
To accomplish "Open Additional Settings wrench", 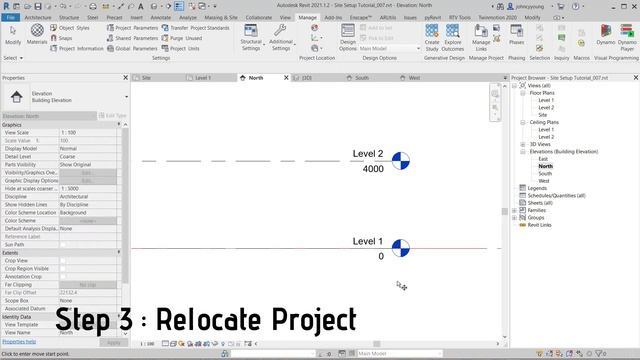I will pos(281,37).
